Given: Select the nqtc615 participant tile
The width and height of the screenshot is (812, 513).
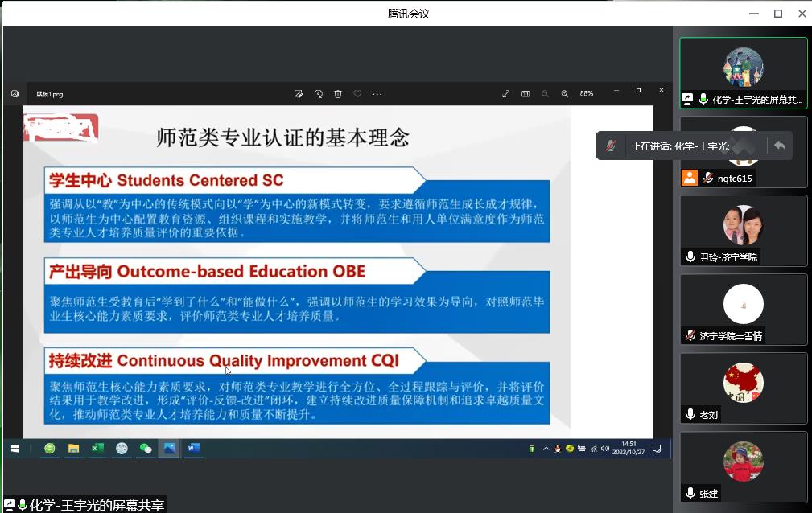Looking at the screenshot, I should [x=743, y=154].
